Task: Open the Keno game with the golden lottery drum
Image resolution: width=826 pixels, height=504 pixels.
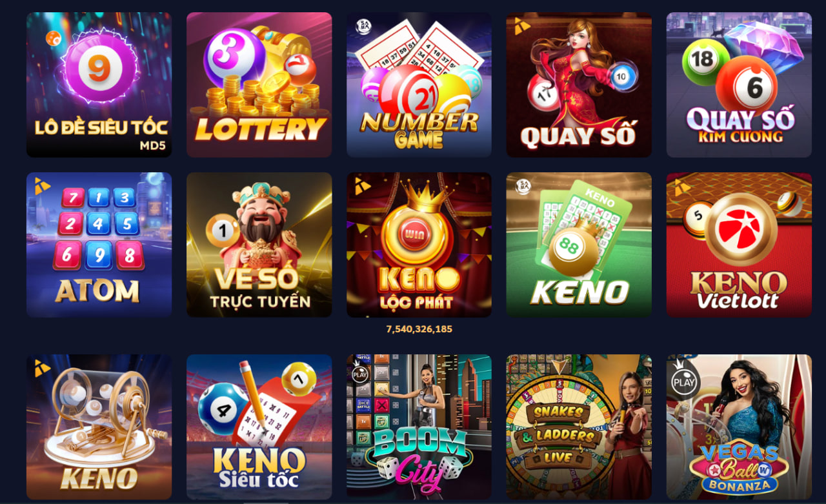Action: (99, 427)
